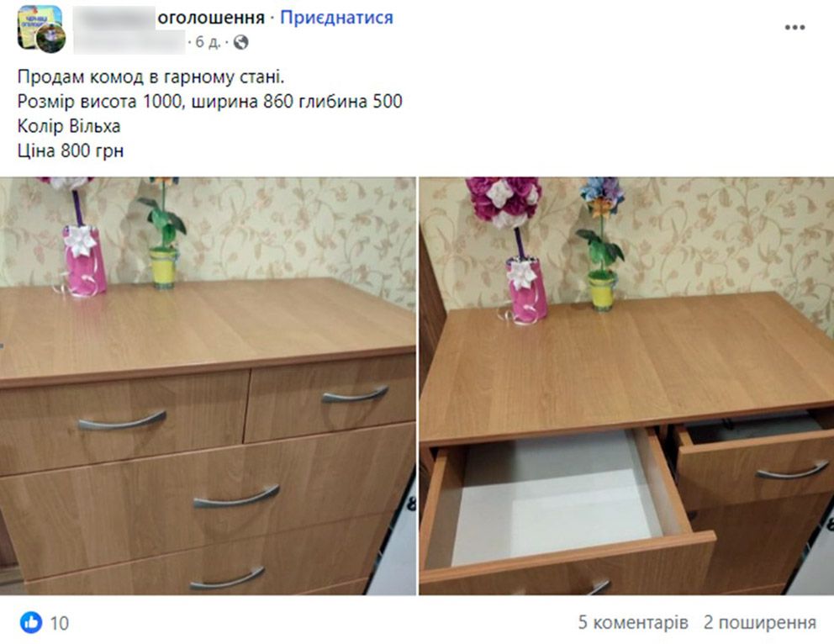The image size is (834, 644).
Task: View the 2 поширення shares
Action: (x=759, y=622)
